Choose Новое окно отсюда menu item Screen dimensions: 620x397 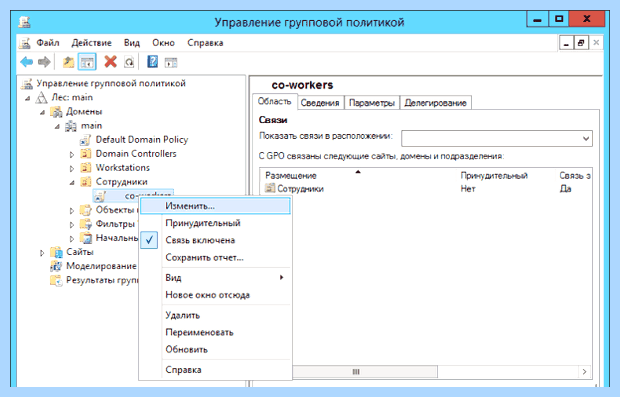[x=215, y=295]
